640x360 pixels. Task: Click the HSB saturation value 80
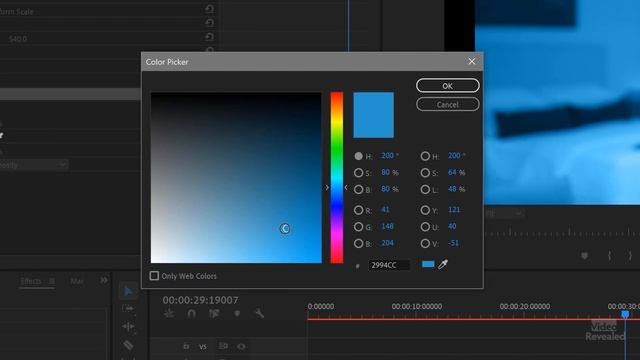pyautogui.click(x=385, y=172)
